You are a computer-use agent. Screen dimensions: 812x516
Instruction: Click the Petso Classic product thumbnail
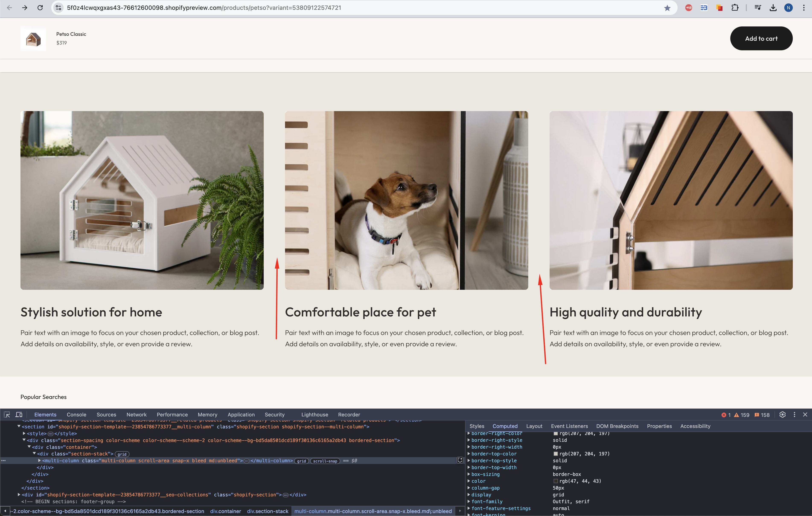pos(33,38)
